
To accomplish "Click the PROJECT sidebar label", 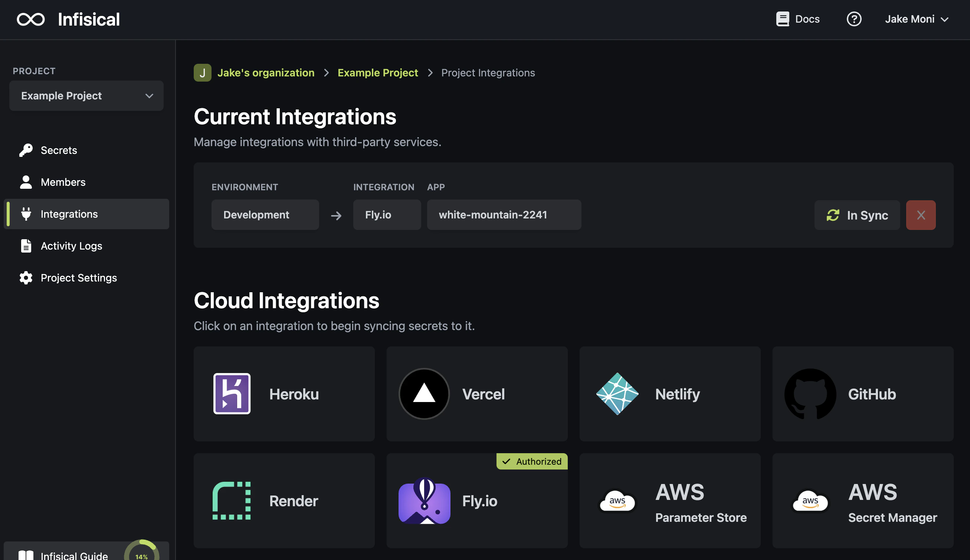I will [x=34, y=71].
